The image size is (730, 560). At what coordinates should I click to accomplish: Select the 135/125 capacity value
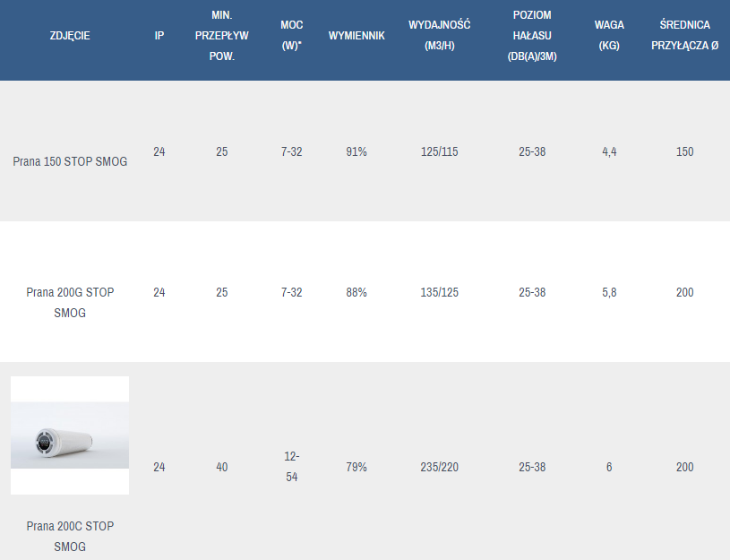440,292
